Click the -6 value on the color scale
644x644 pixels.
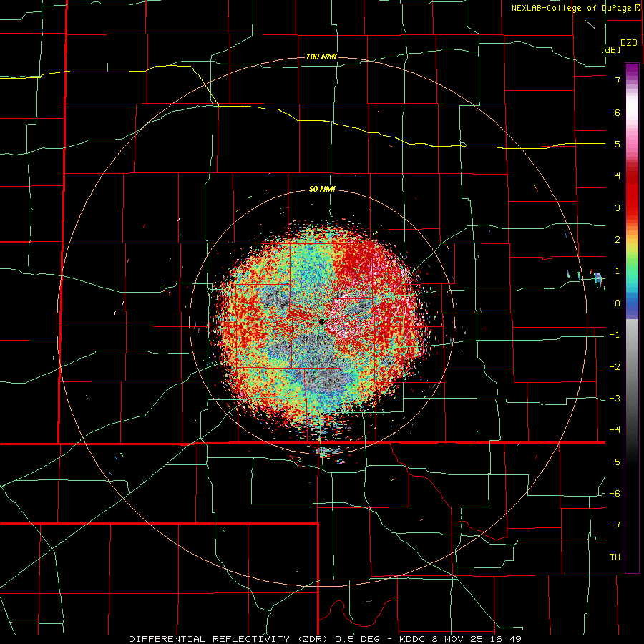[615, 493]
